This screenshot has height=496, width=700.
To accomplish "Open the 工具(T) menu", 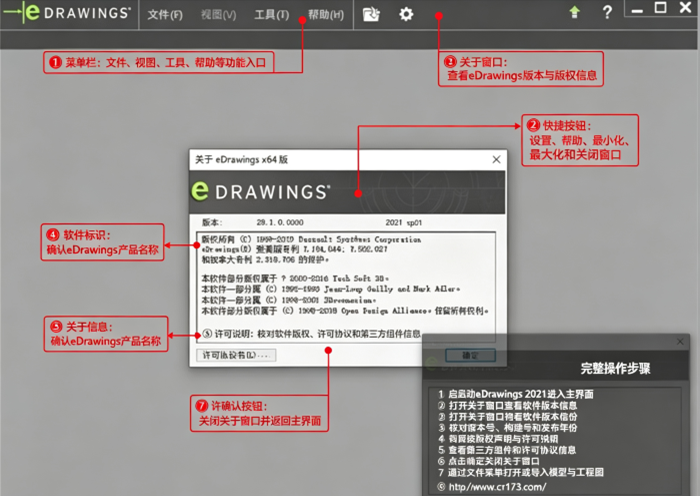I will tap(271, 15).
